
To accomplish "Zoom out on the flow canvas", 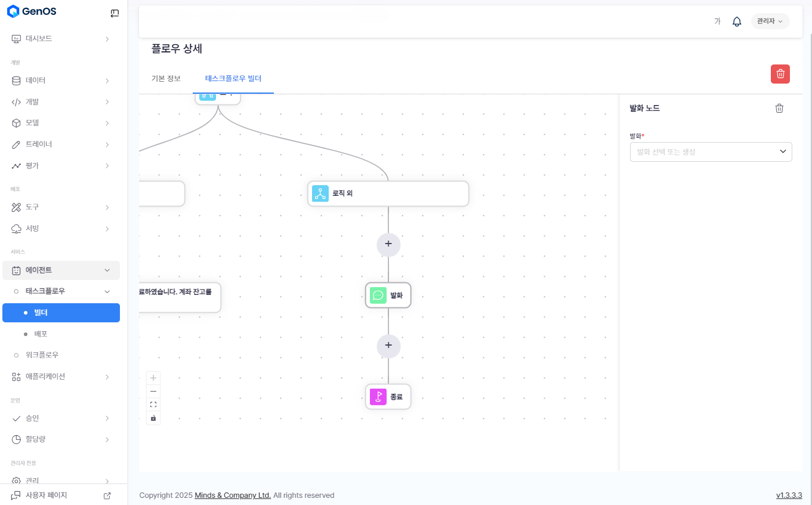I will tap(153, 391).
